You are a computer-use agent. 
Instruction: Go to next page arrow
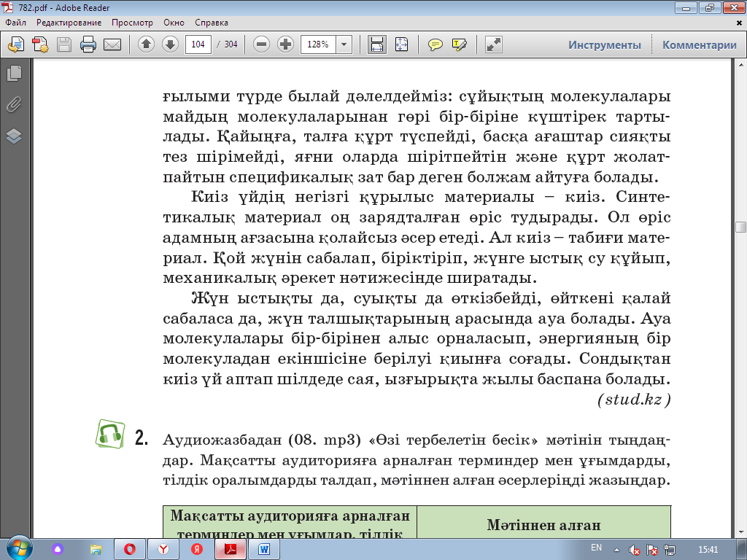170,44
